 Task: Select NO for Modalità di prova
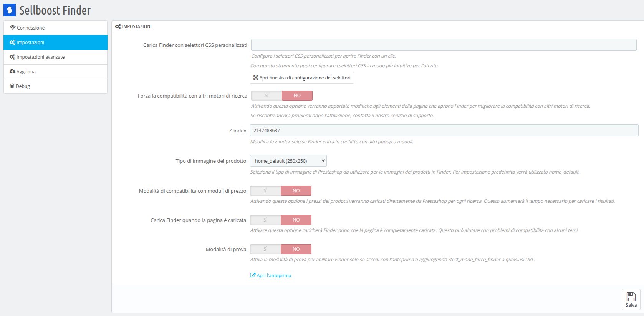click(296, 249)
